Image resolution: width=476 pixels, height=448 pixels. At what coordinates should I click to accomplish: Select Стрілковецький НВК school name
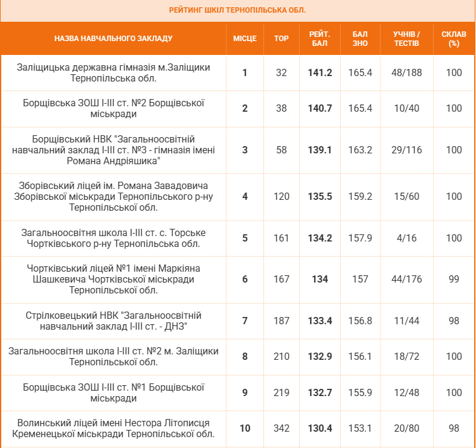pos(113,321)
